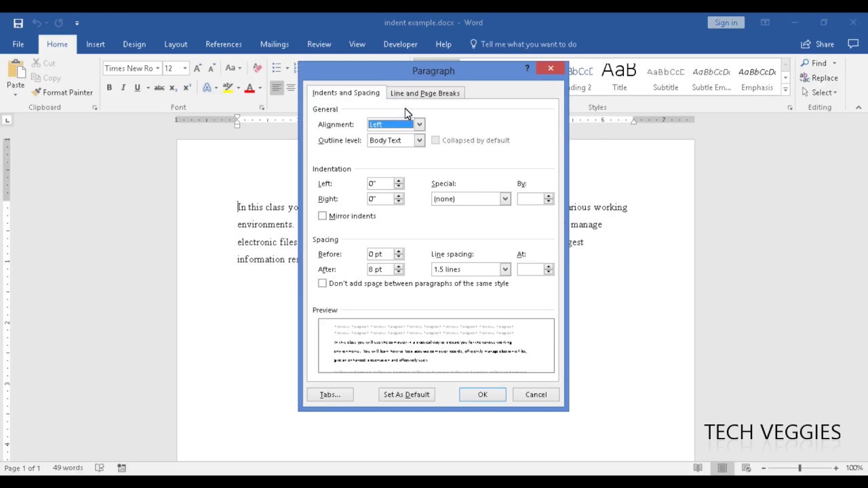The image size is (868, 488).
Task: Apply Subscript formatting
Action: (173, 88)
